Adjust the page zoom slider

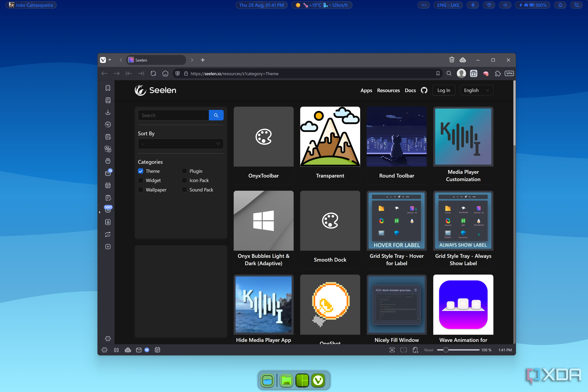[x=446, y=350]
